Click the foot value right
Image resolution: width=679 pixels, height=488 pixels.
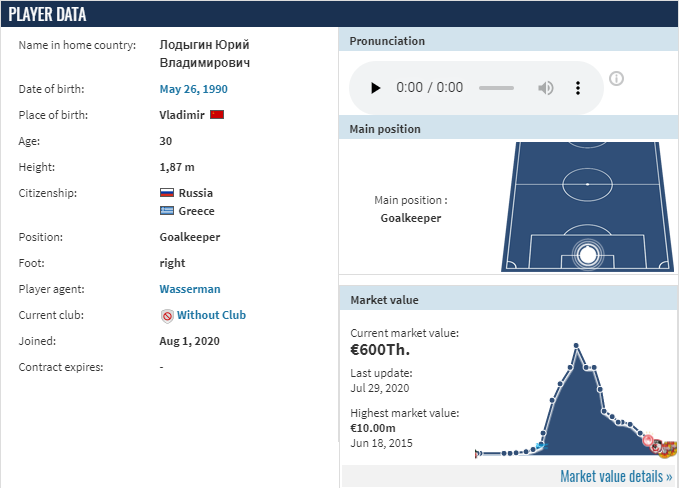tap(172, 263)
